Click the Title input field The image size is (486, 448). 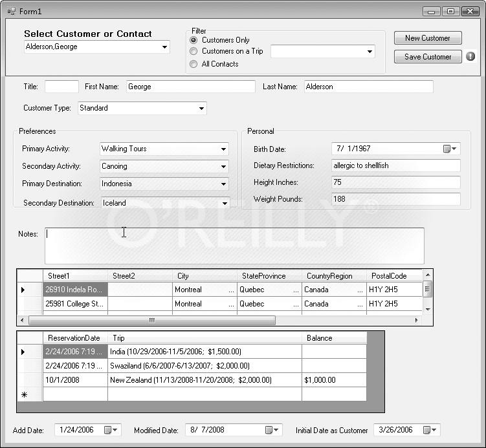click(x=61, y=87)
